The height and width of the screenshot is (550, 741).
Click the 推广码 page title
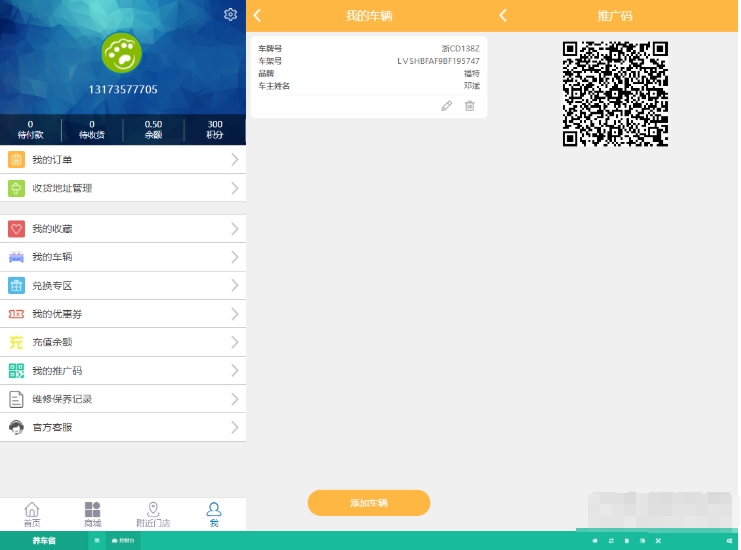(615, 16)
